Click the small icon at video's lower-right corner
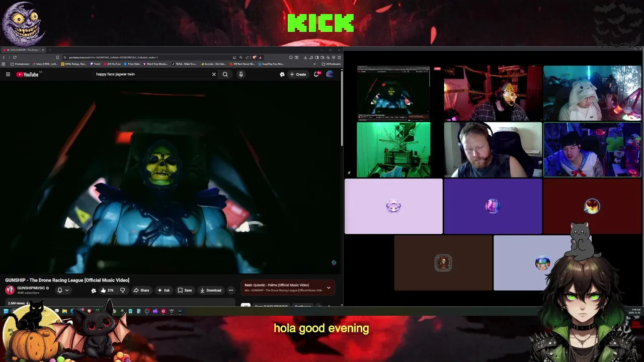Viewport: 644px width, 362px height. click(334, 262)
